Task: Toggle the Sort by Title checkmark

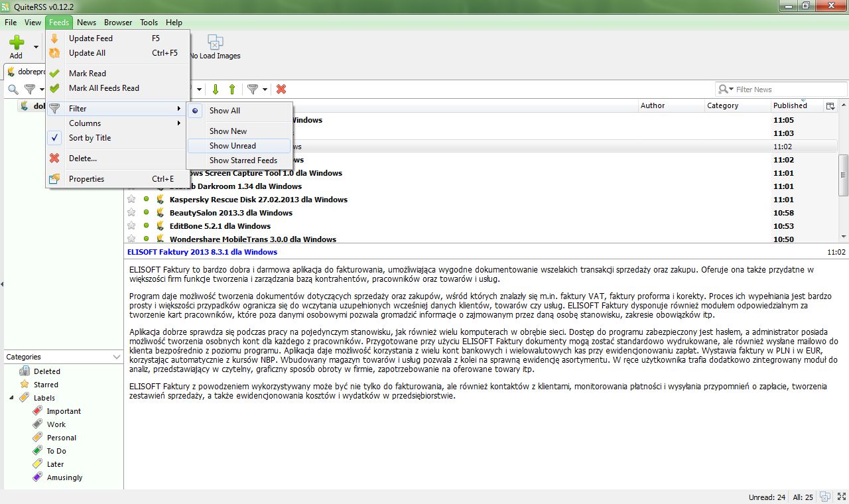Action: point(54,138)
